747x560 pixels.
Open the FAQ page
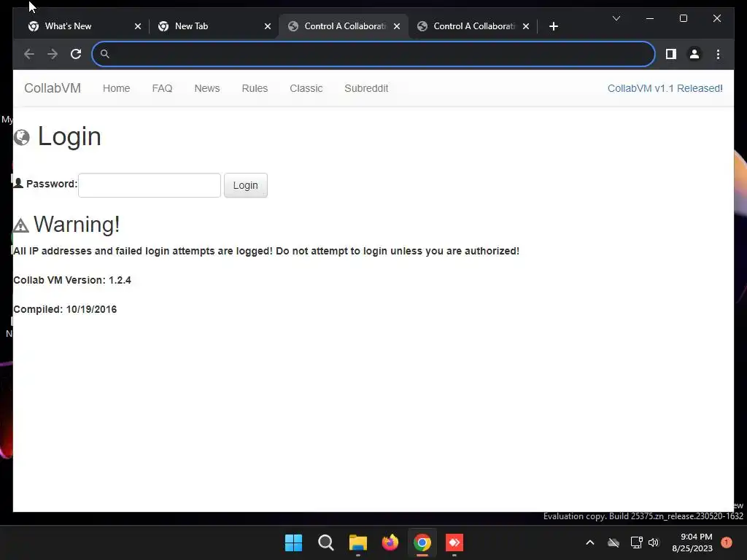click(x=162, y=88)
